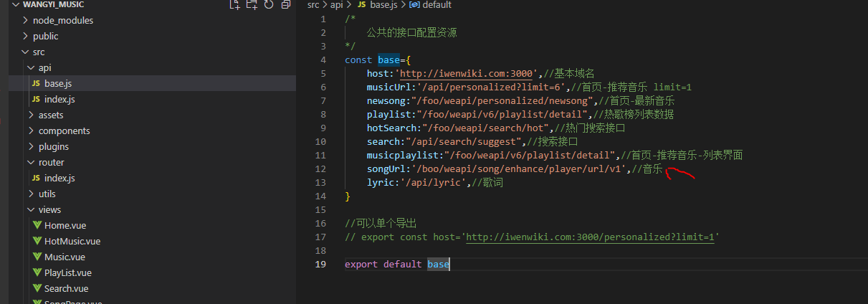This screenshot has width=868, height=304.
Task: Click the lyric key in the code
Action: (x=380, y=183)
